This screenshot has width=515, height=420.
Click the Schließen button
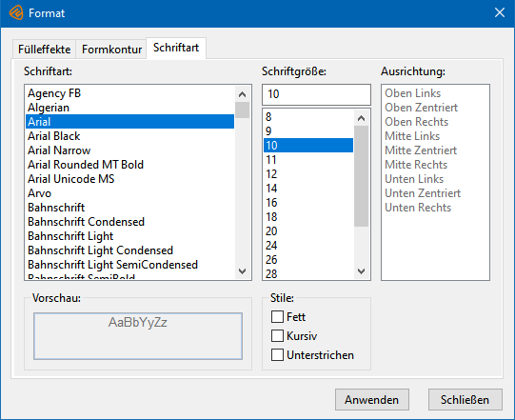465,400
